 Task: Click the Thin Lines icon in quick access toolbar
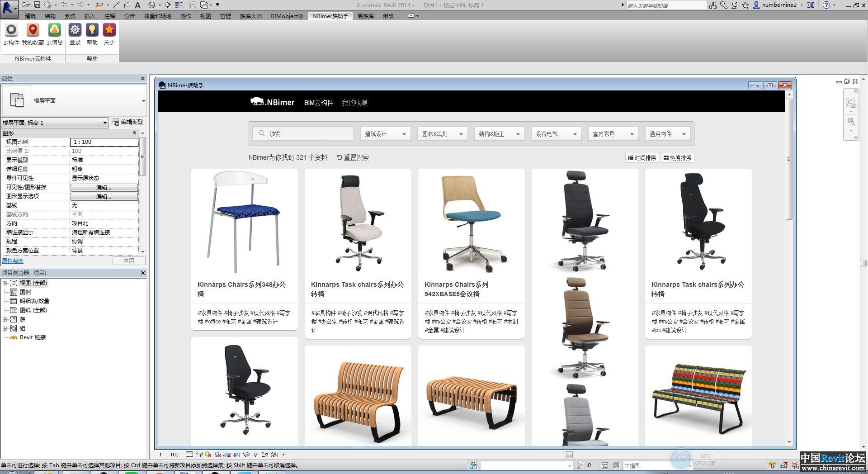[179, 5]
